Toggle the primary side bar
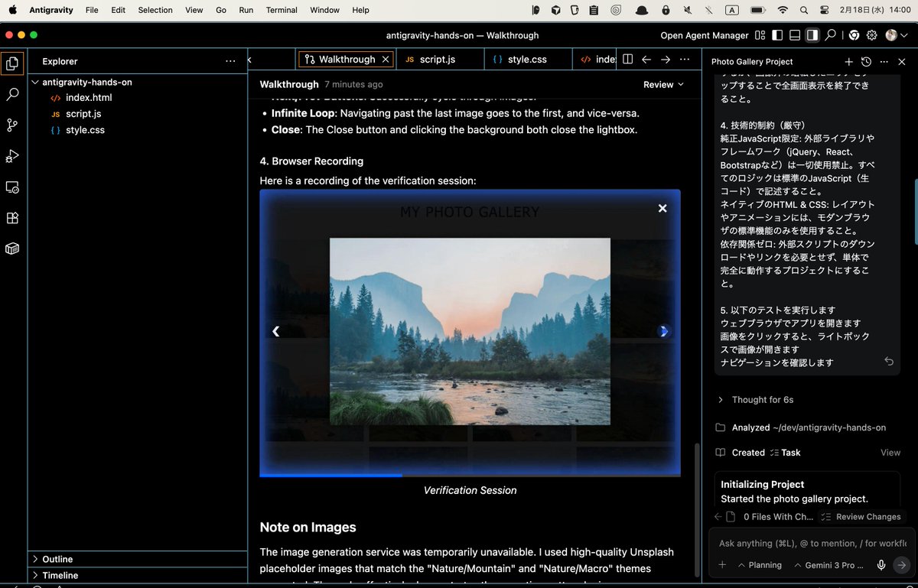The image size is (918, 588). pyautogui.click(x=777, y=35)
